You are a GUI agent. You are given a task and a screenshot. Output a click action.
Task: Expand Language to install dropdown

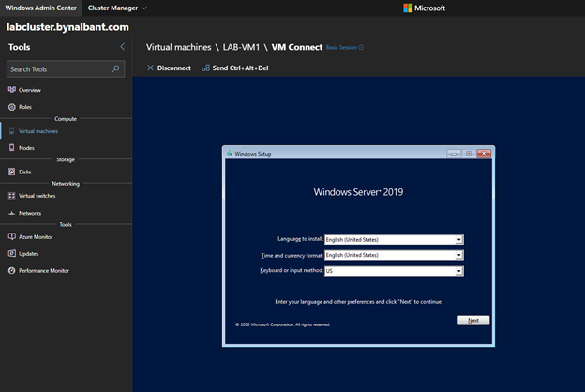tap(458, 240)
